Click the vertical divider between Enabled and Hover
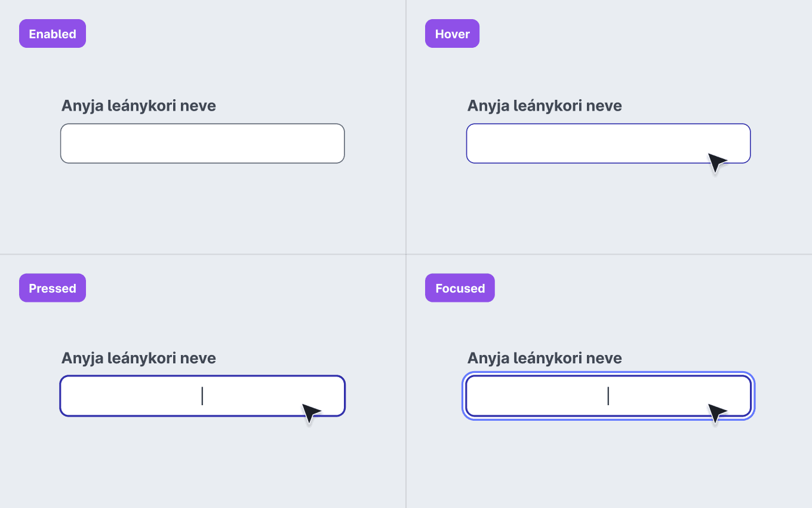This screenshot has height=508, width=812. (406, 127)
